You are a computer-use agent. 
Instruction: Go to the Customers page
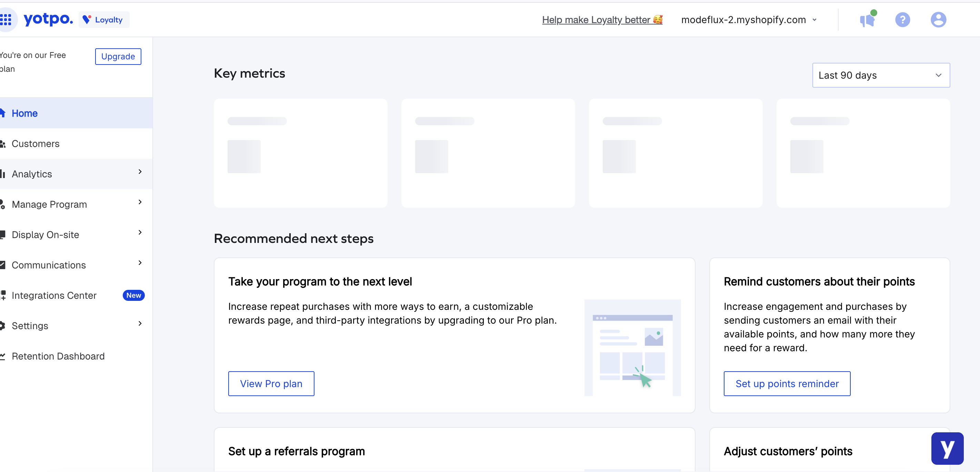pos(36,144)
